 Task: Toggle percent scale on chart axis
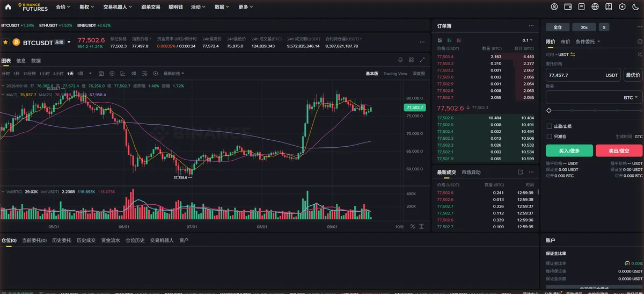pos(413,227)
